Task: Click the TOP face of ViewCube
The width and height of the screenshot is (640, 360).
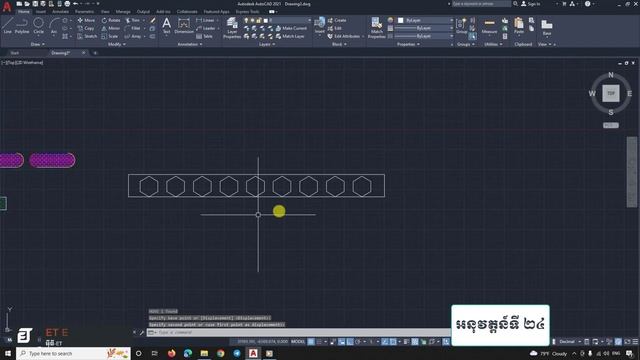Action: click(x=611, y=93)
